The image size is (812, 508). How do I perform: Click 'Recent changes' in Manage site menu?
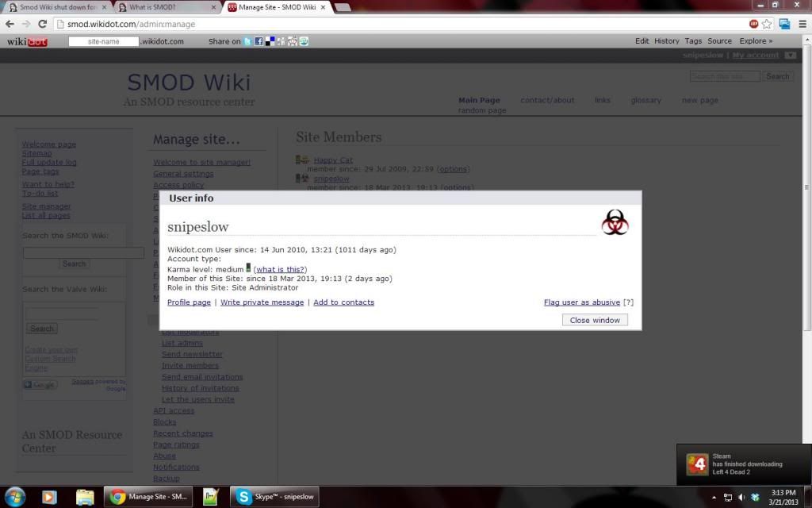[183, 433]
